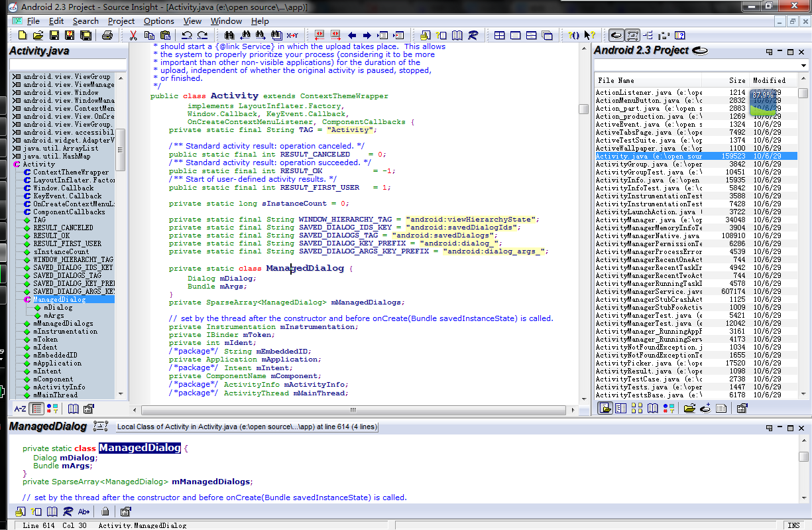Collapse the Activity class tree node
This screenshot has width=812, height=530.
tap(16, 164)
